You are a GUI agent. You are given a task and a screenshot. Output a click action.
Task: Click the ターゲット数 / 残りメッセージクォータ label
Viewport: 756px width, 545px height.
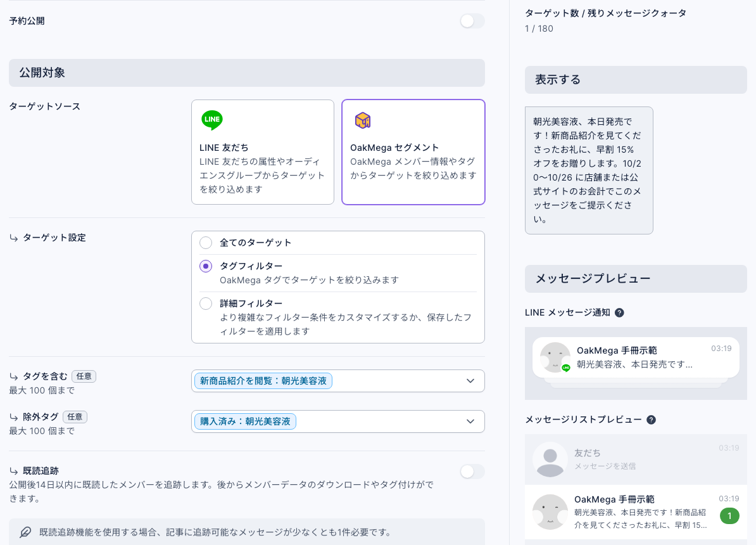[x=605, y=13]
